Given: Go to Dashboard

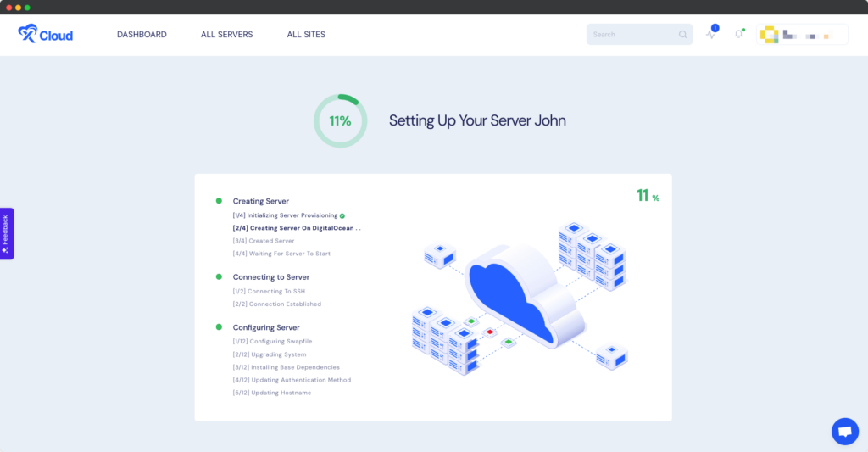Looking at the screenshot, I should coord(142,35).
